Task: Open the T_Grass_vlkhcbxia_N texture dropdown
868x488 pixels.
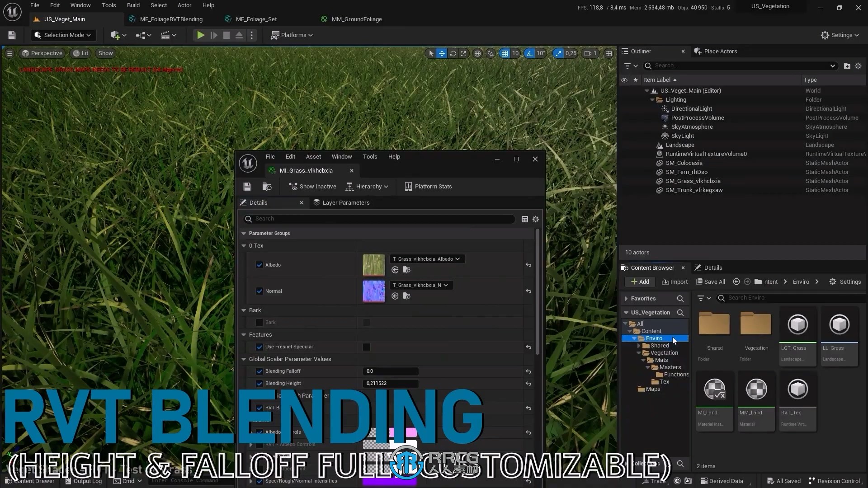Action: 420,285
